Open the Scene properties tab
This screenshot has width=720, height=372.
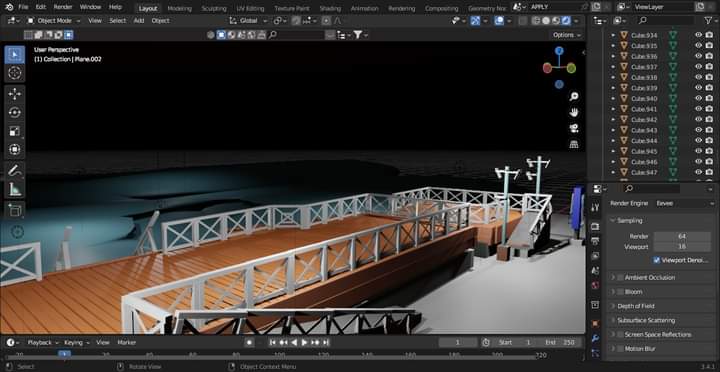click(596, 271)
